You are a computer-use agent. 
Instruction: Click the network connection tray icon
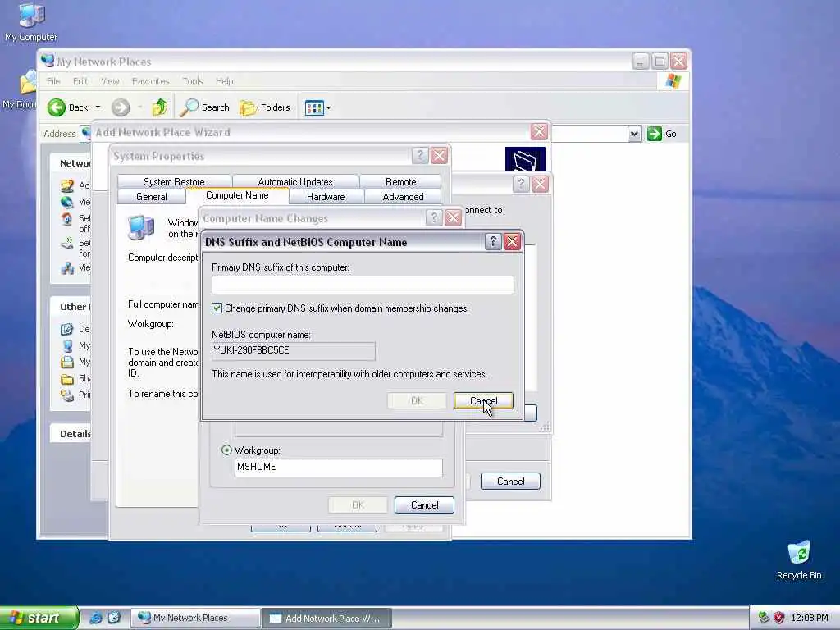coord(764,618)
